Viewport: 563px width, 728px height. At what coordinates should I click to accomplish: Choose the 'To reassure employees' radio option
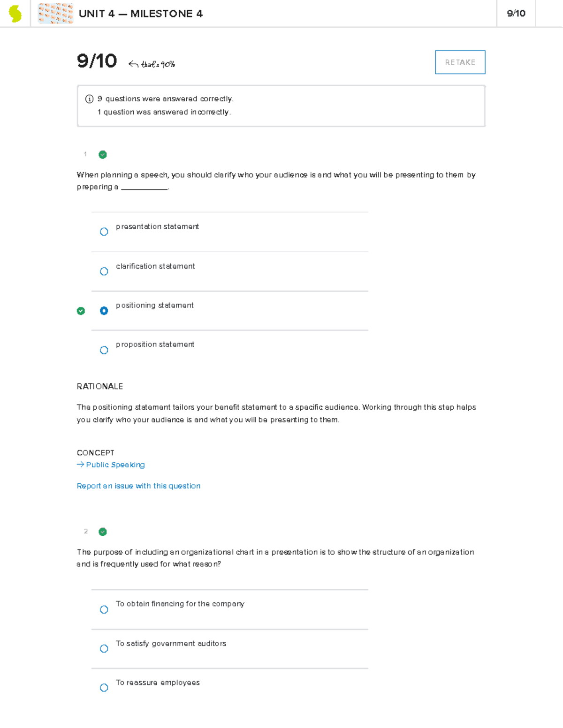104,688
